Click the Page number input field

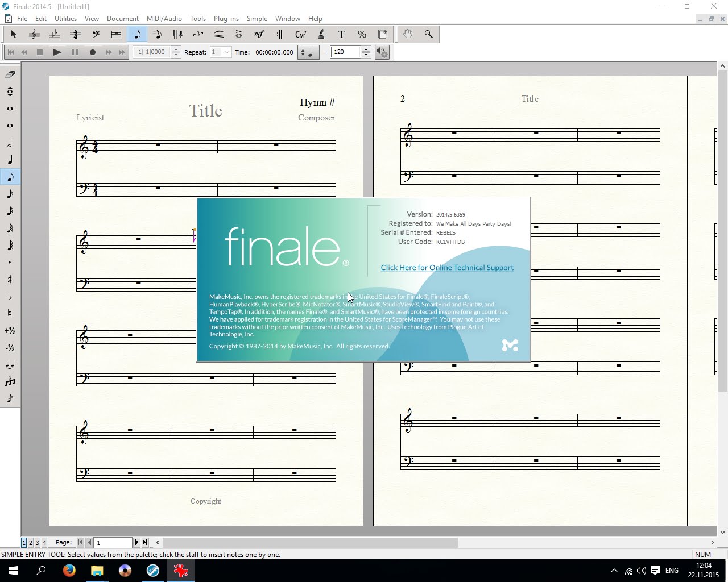(113, 543)
